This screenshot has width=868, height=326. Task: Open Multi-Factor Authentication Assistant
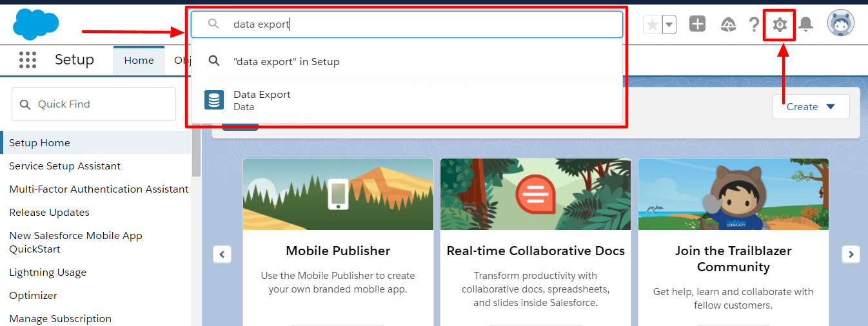click(99, 189)
